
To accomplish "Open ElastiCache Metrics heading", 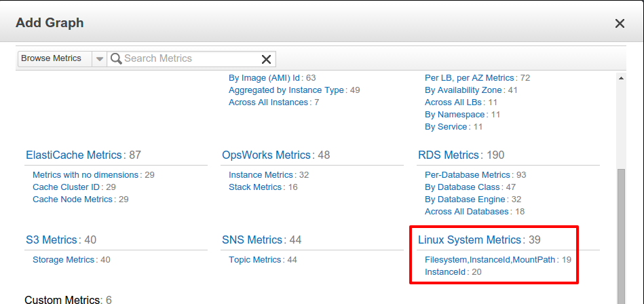I will coord(73,155).
